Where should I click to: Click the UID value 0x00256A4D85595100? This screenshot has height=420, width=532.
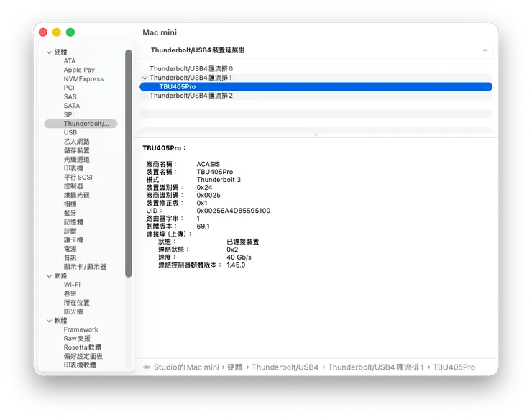coord(234,211)
